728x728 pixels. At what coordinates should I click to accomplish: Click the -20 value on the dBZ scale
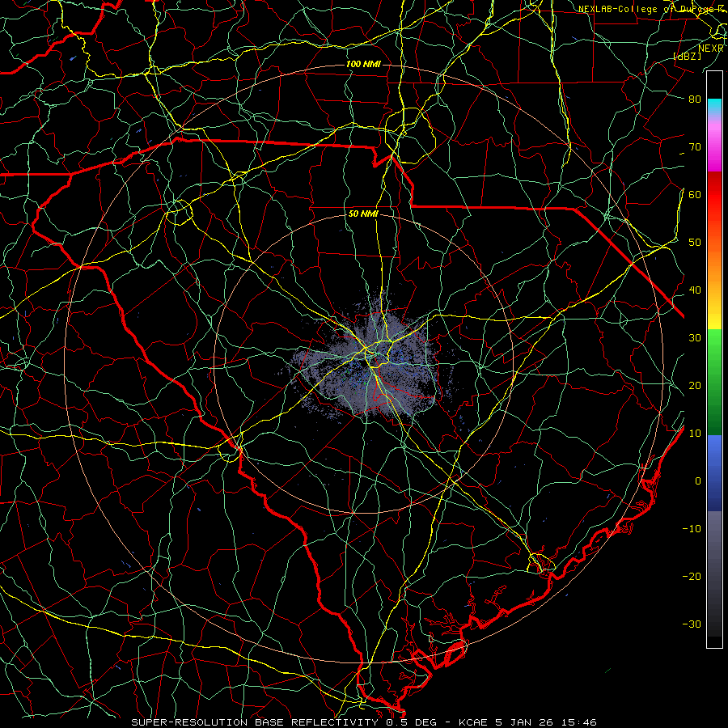[692, 576]
